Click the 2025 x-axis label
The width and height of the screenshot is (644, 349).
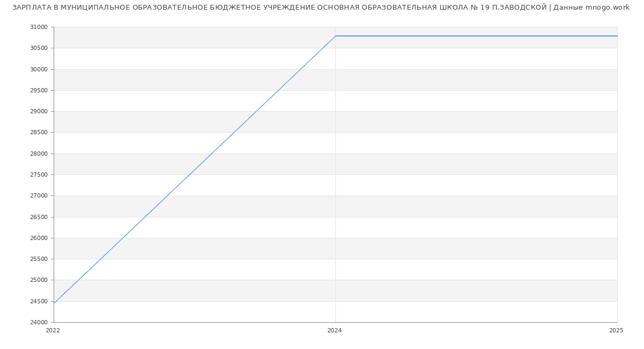[x=616, y=331]
